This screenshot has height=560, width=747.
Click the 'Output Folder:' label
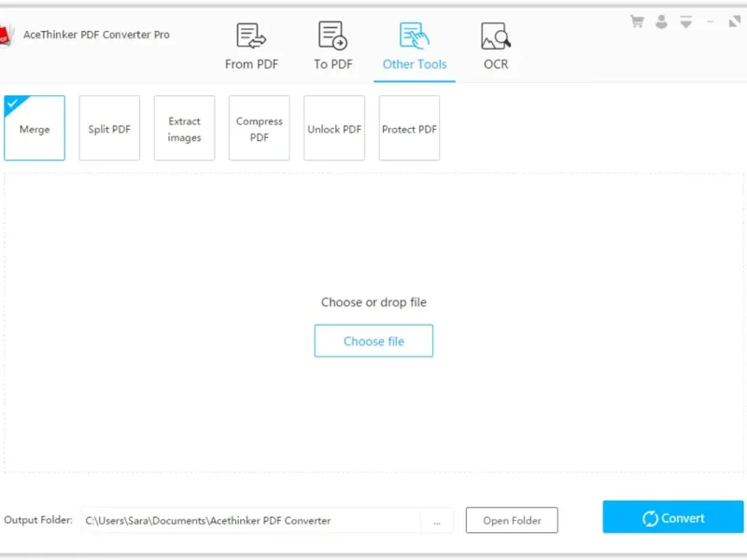click(x=38, y=520)
